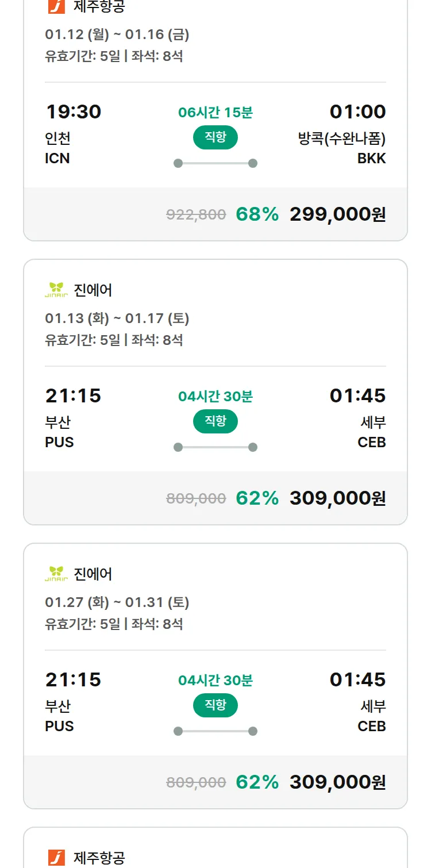
Task: Click the Jeju Air logo icon at top
Action: click(56, 6)
